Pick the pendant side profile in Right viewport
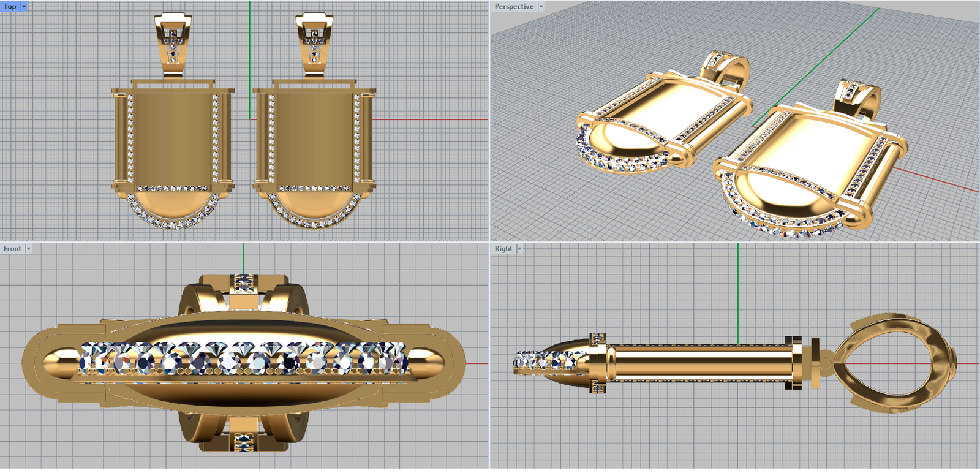Screen dimensions: 980x473 click(x=735, y=363)
